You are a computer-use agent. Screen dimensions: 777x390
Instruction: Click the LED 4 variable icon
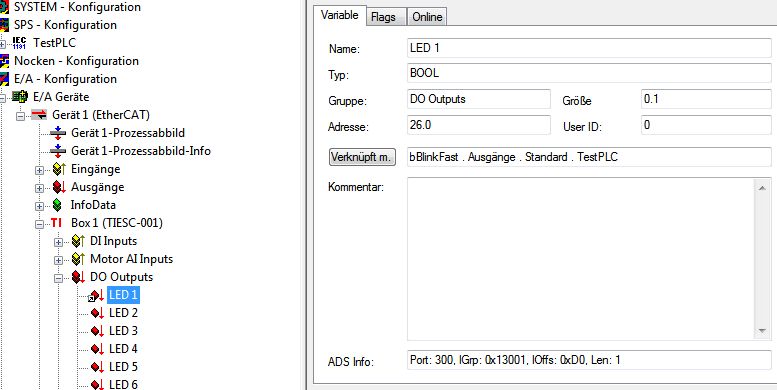pos(97,349)
